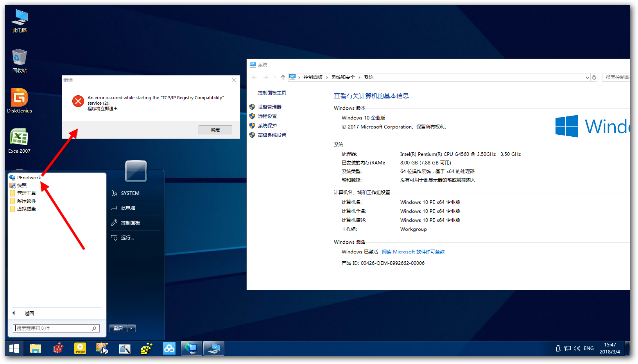Image resolution: width=638 pixels, height=364 pixels.
Task: Expand the chevron after 控制面板 in breadcrumb
Action: click(x=327, y=77)
